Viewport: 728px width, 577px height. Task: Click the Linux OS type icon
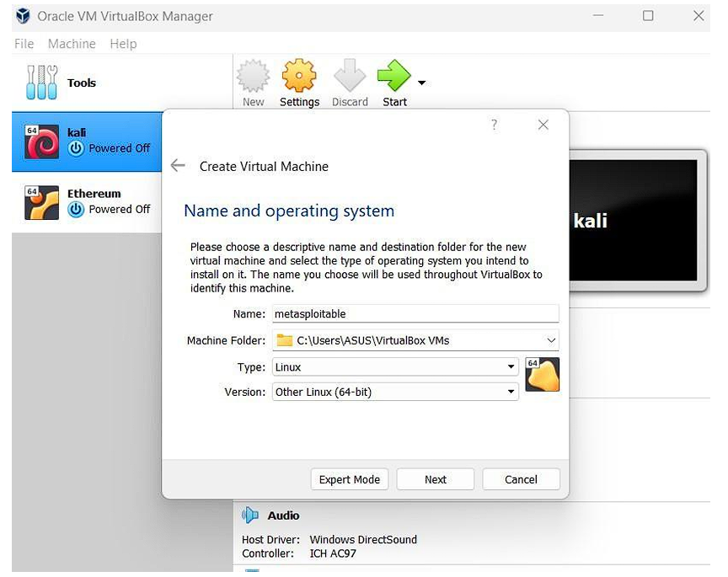click(x=542, y=375)
